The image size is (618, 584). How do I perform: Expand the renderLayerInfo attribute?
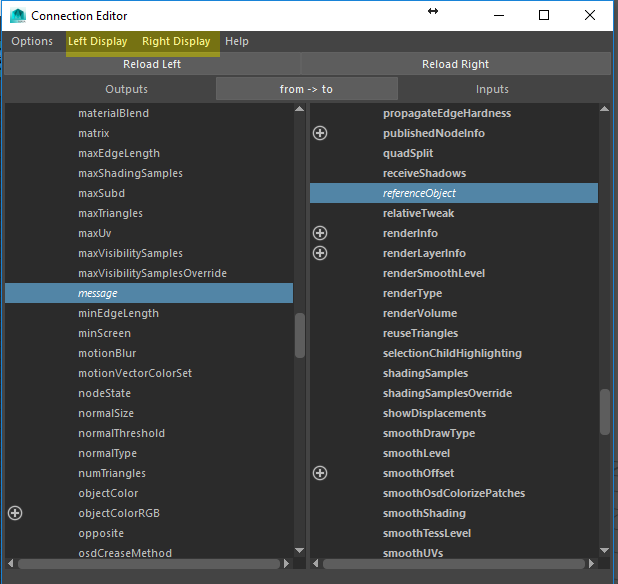tap(320, 253)
